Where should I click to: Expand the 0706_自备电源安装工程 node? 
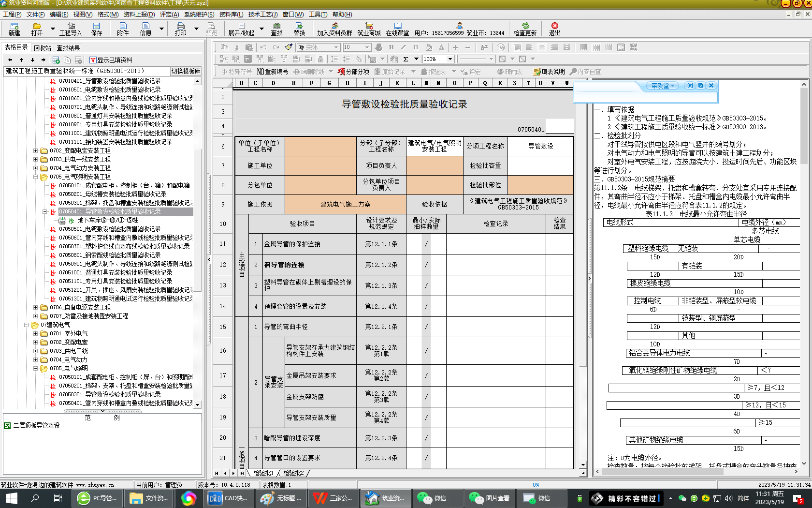click(35, 307)
